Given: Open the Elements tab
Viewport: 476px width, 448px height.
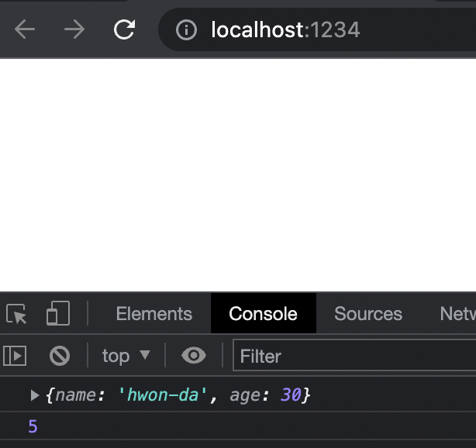Looking at the screenshot, I should (x=154, y=314).
